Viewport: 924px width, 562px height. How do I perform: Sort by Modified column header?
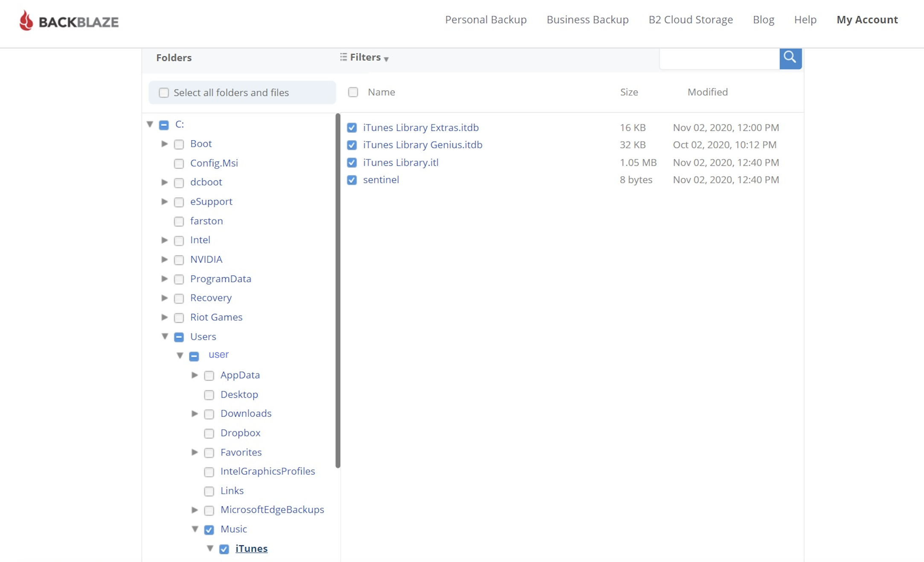click(x=707, y=92)
